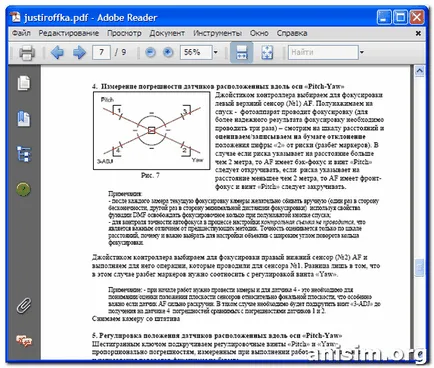Image resolution: width=434 pixels, height=368 pixels.
Task: Click the text 'Снимаем камеру со штатива'
Action: point(136,319)
